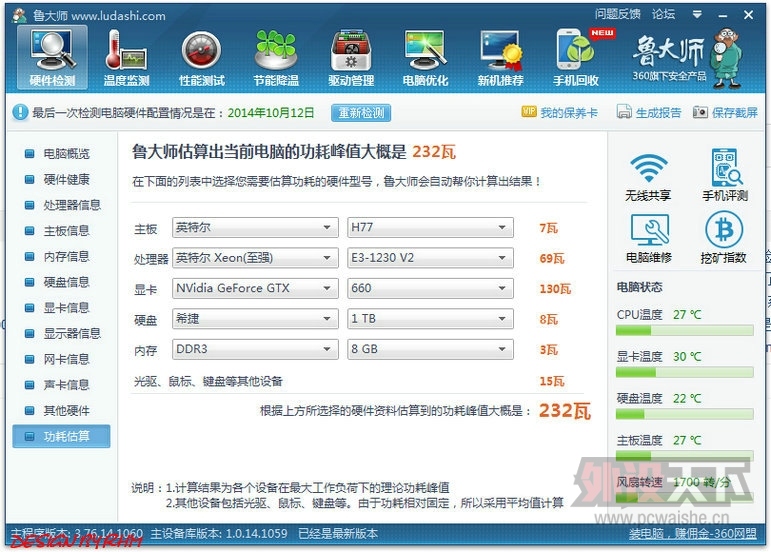The width and height of the screenshot is (771, 552).
Task: Click the large 232瓦 total at bottom
Action: [564, 410]
